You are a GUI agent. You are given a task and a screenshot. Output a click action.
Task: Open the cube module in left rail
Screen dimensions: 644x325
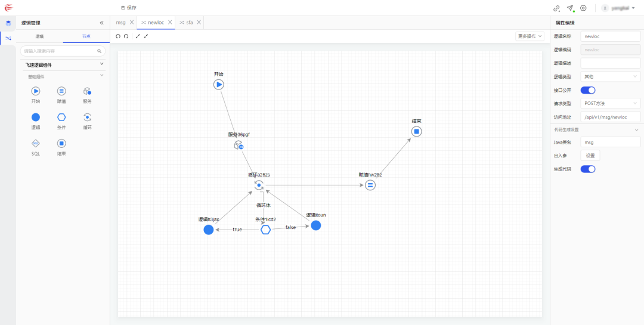pyautogui.click(x=8, y=23)
